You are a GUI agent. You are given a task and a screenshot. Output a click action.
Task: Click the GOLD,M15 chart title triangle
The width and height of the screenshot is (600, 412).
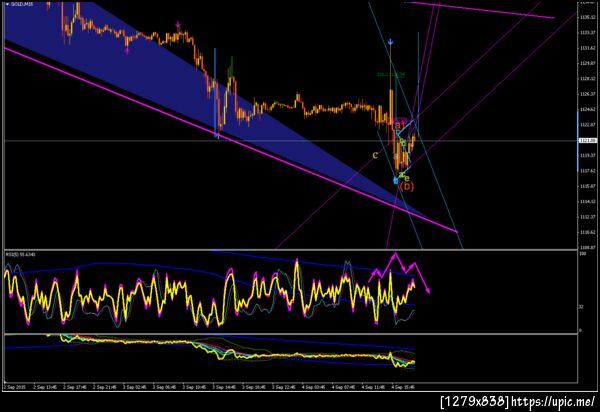[7, 4]
